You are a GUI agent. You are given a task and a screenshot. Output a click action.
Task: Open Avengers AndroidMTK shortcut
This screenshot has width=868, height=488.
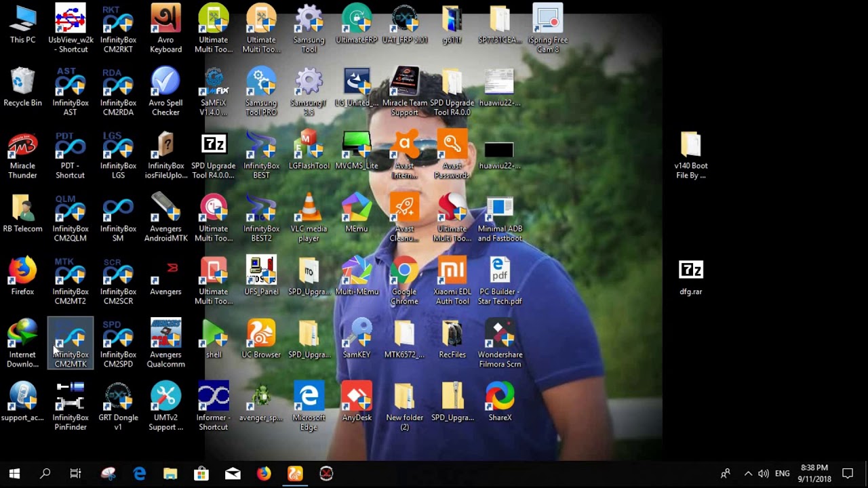165,218
